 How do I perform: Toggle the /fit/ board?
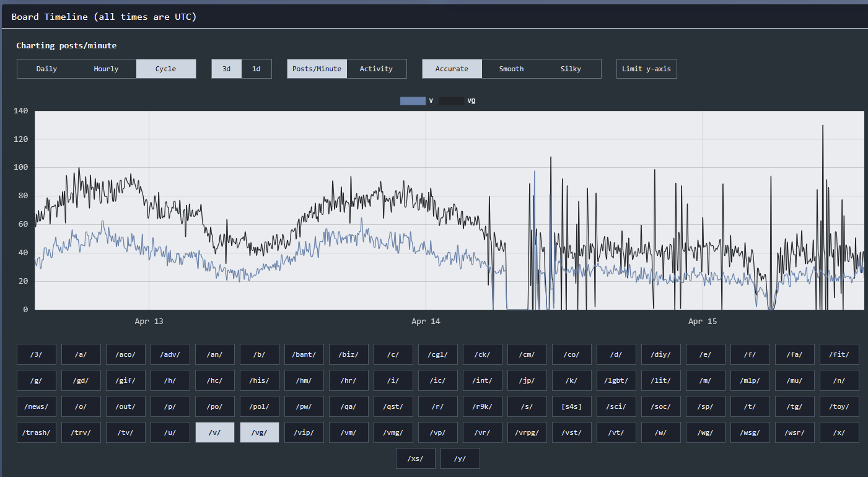click(840, 354)
